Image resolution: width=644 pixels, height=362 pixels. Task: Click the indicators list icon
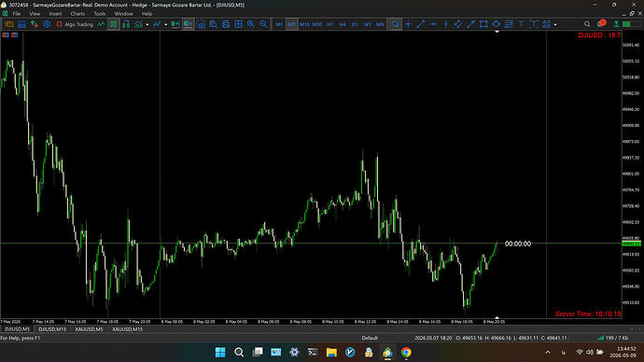[157, 24]
